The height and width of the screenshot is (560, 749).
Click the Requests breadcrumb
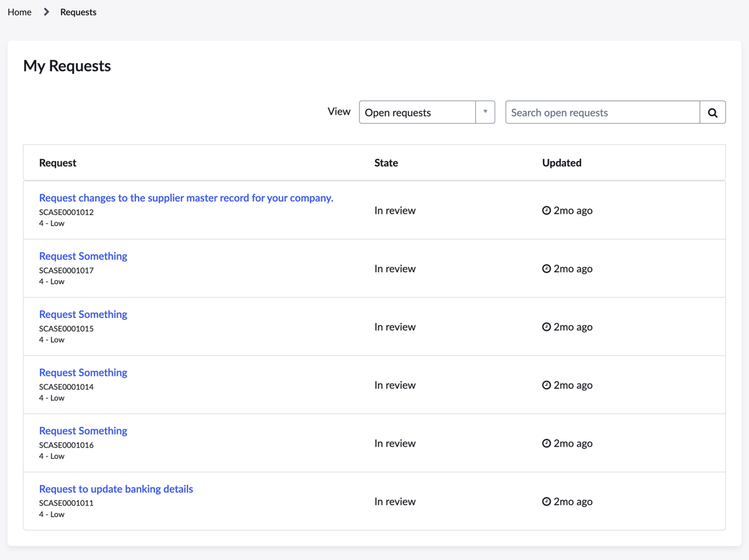(x=79, y=12)
